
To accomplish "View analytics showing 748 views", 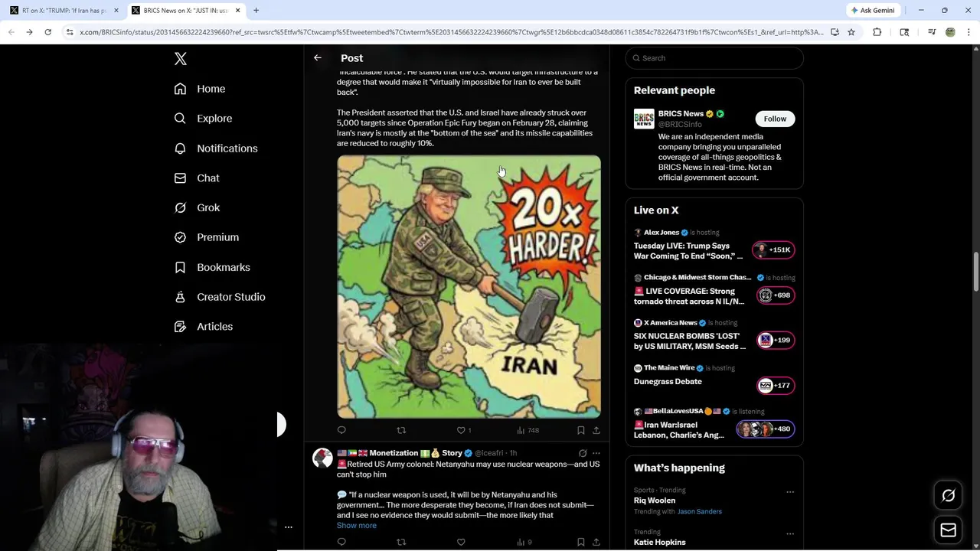I will pos(528,430).
